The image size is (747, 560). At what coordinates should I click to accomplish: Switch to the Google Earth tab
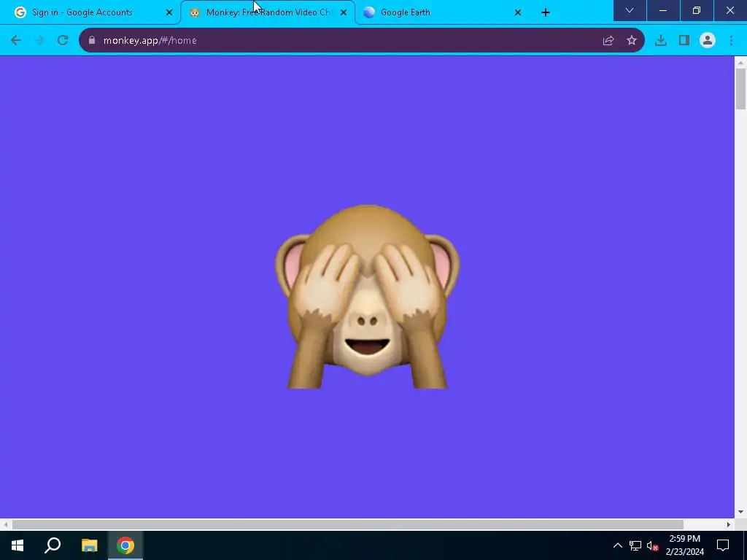[x=442, y=12]
